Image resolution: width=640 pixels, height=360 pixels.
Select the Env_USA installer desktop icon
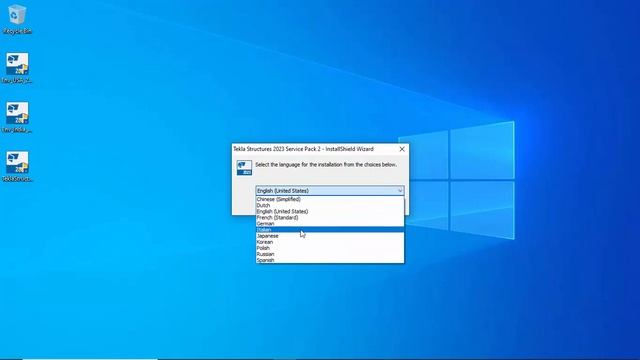point(17,68)
